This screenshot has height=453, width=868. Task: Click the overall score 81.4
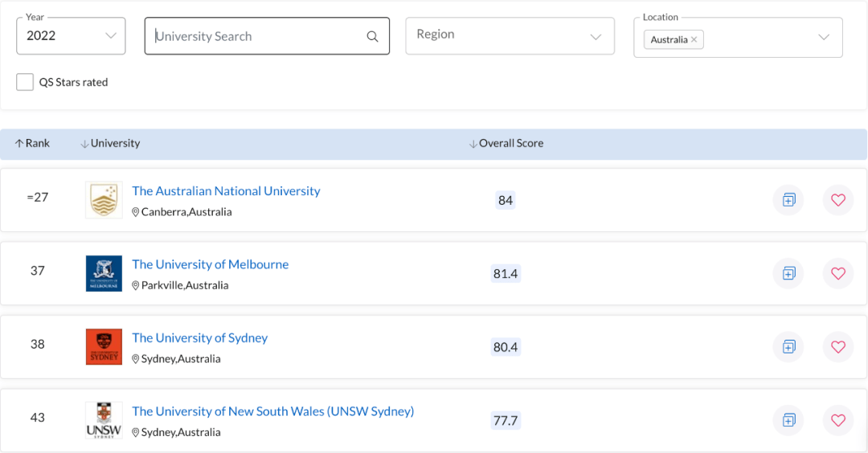pos(506,274)
